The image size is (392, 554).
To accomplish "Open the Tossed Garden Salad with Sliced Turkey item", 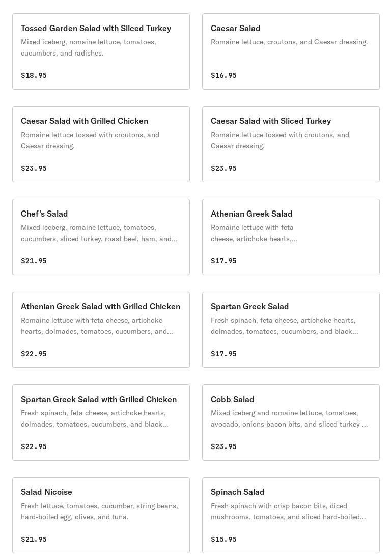I will pos(96,29).
